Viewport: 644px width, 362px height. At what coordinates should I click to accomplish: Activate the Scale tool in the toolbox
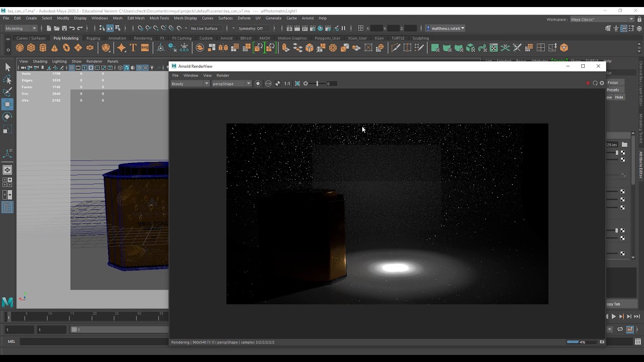click(8, 130)
